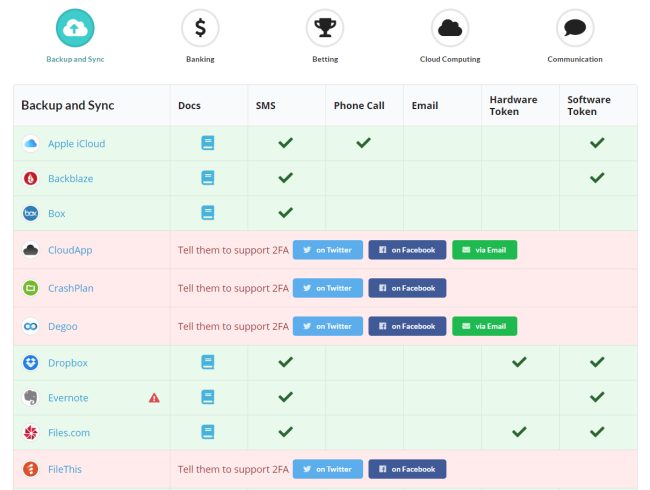Open Dropbox documentation book icon
This screenshot has width=650, height=490.
tap(208, 362)
